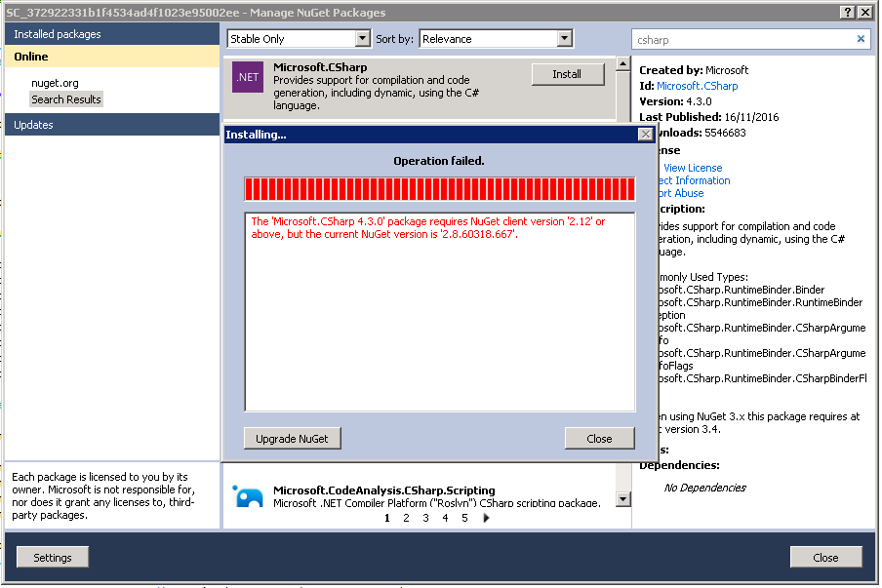This screenshot has width=882, height=588.
Task: Click the Operation failed. heading
Action: point(439,161)
